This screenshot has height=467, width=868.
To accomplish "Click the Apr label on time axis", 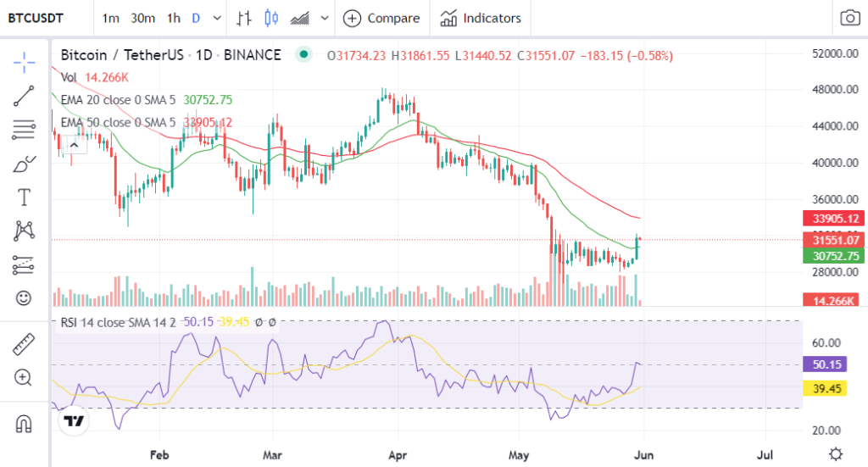I will [x=398, y=455].
